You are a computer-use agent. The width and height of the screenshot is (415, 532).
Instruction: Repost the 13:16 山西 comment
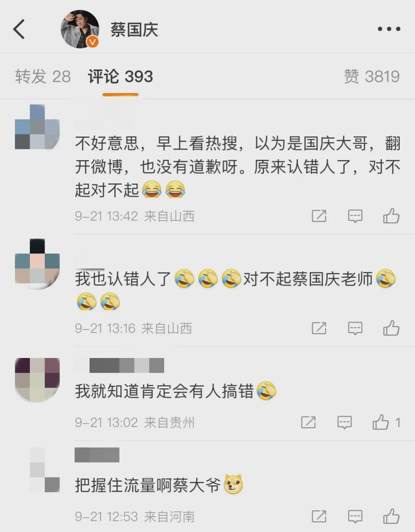[319, 328]
